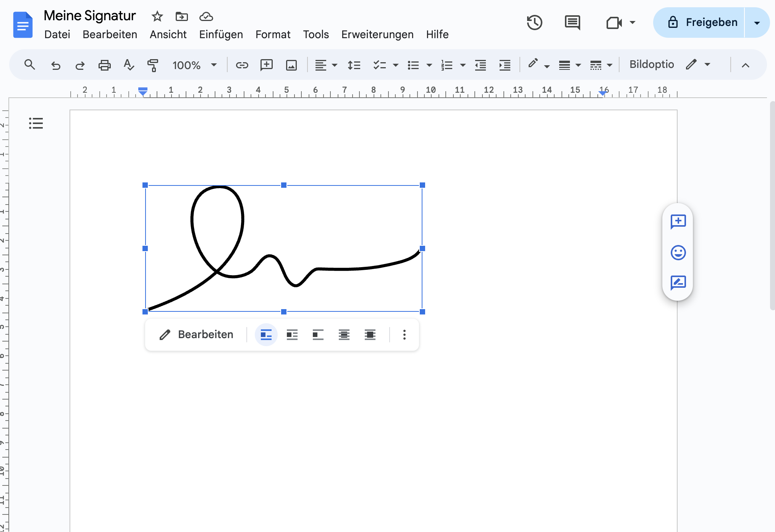Screen dimensions: 775x532
Task: Click the move to folder icon
Action: 181,16
